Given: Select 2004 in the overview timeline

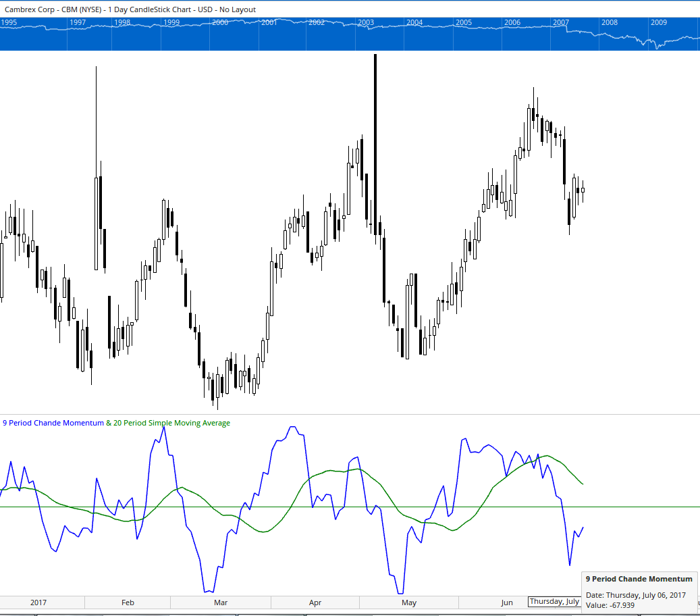Looking at the screenshot, I should click(414, 22).
